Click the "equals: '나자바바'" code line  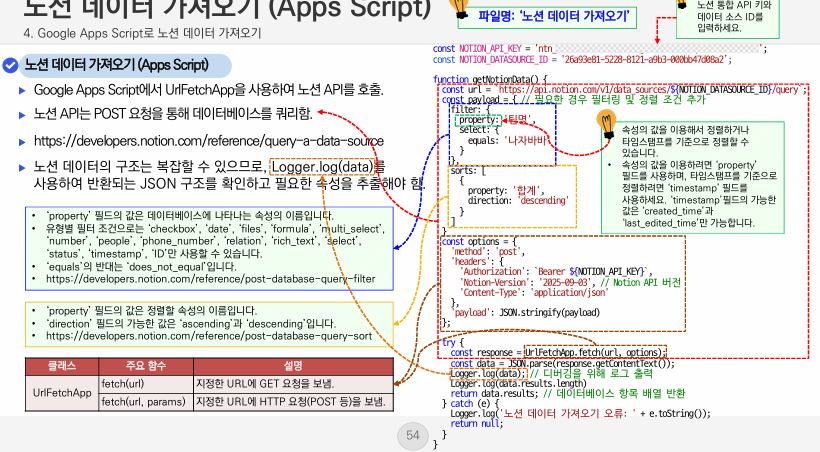(507, 140)
